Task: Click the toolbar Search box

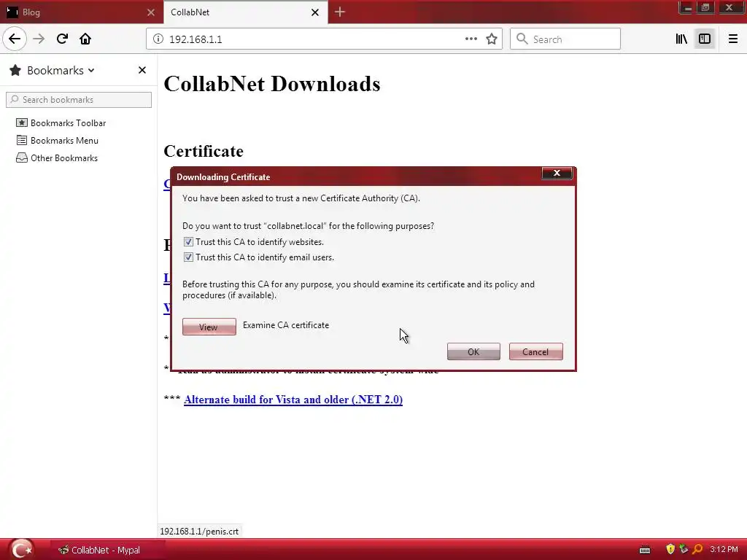Action: (565, 39)
